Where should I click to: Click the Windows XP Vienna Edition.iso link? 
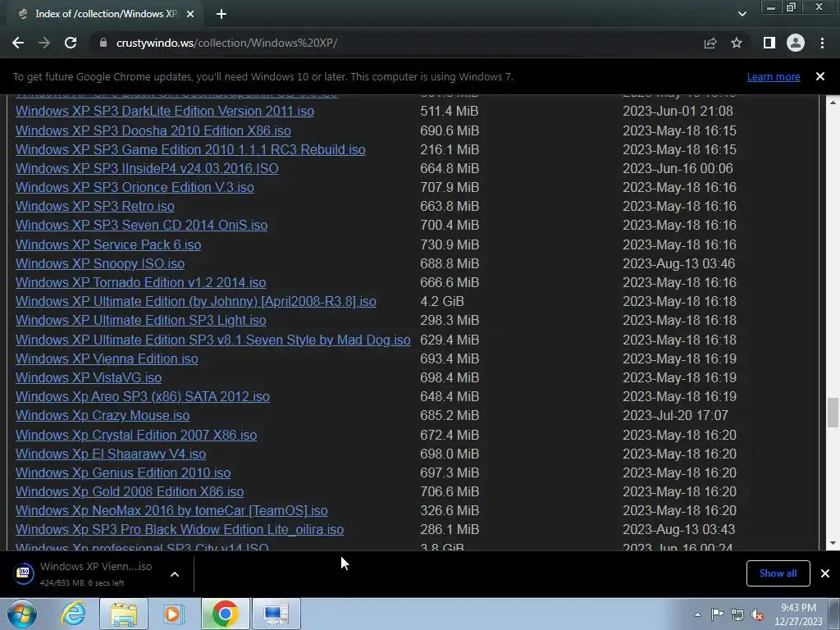pyautogui.click(x=107, y=358)
